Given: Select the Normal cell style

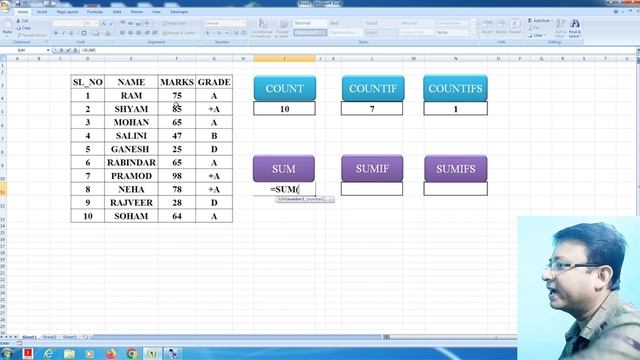Looking at the screenshot, I should [x=310, y=23].
